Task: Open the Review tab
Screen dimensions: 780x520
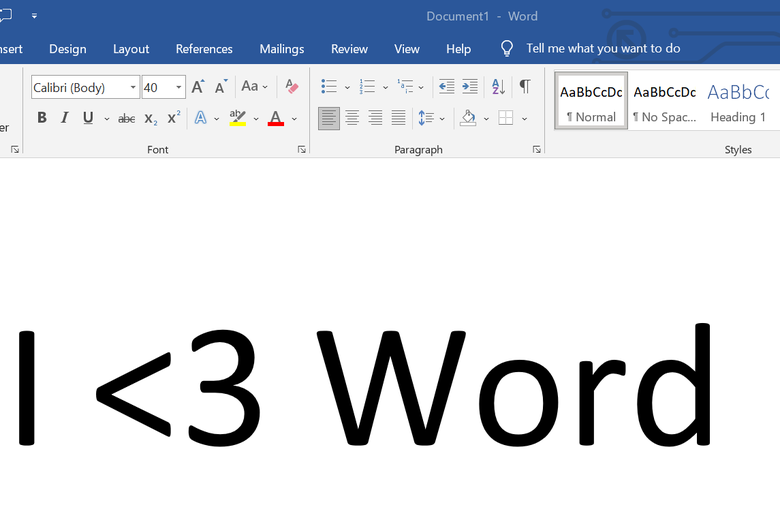Action: 349,49
